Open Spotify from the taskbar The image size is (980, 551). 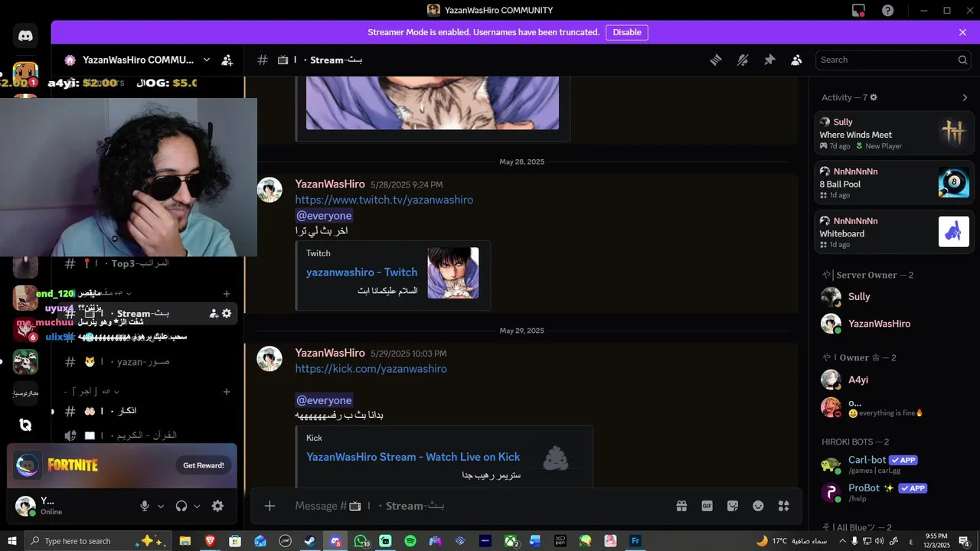(410, 541)
